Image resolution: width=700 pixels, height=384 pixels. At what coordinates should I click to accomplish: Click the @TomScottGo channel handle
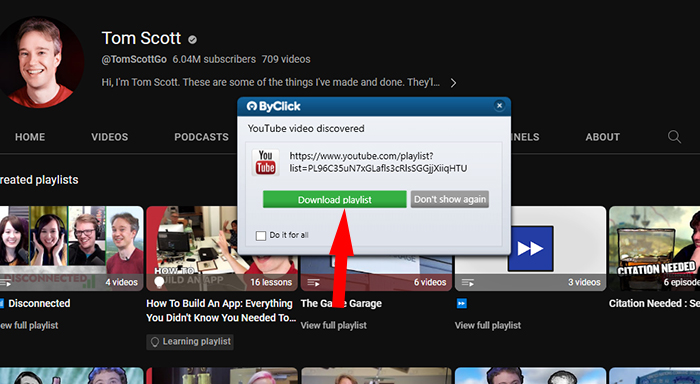[134, 59]
